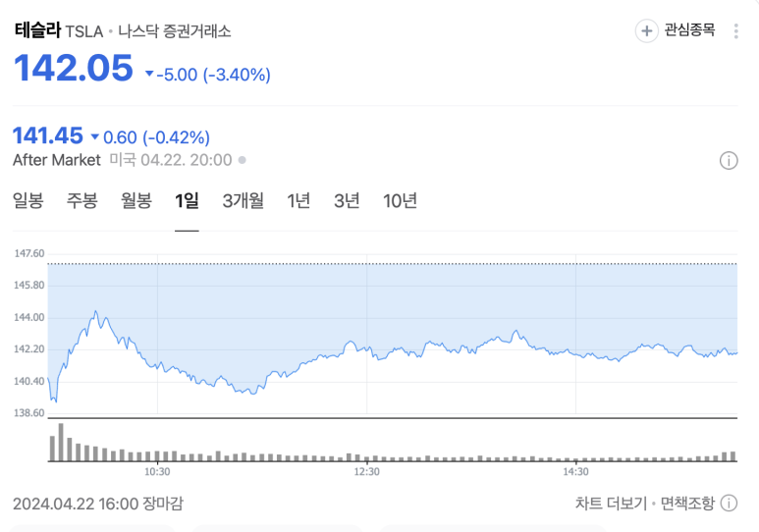The width and height of the screenshot is (759, 532).
Task: Click the 141.45 after-market price
Action: 47,135
